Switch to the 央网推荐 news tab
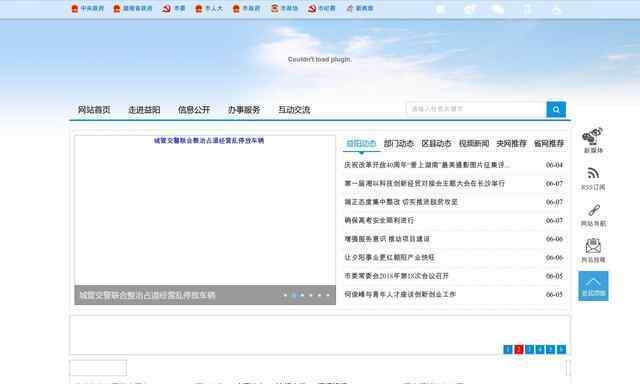Screen dimensions: 640x384 coord(511,143)
